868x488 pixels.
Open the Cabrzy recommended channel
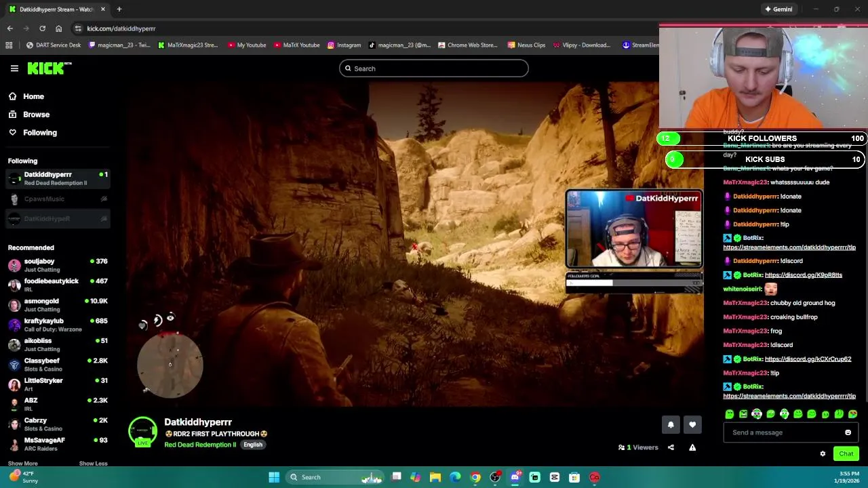tap(58, 424)
